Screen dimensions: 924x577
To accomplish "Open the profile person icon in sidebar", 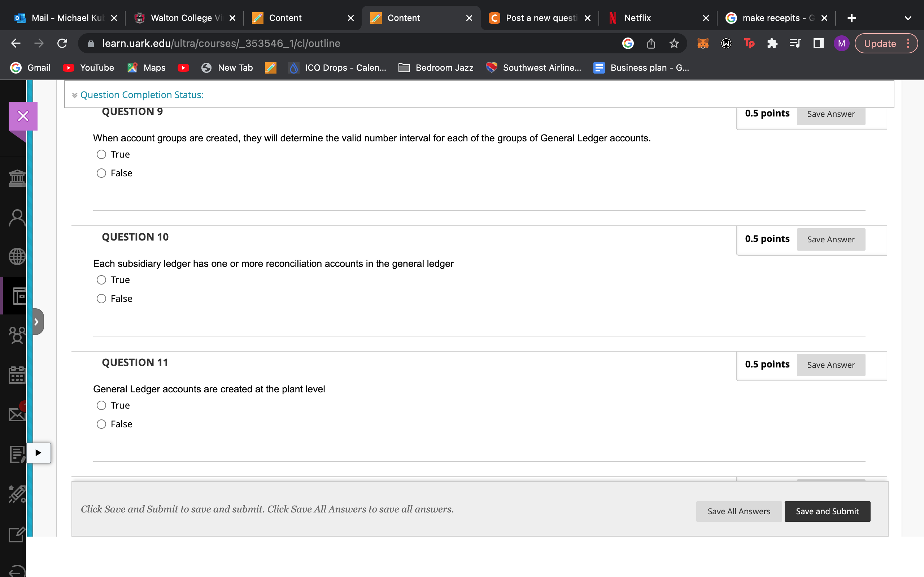I will pyautogui.click(x=17, y=218).
